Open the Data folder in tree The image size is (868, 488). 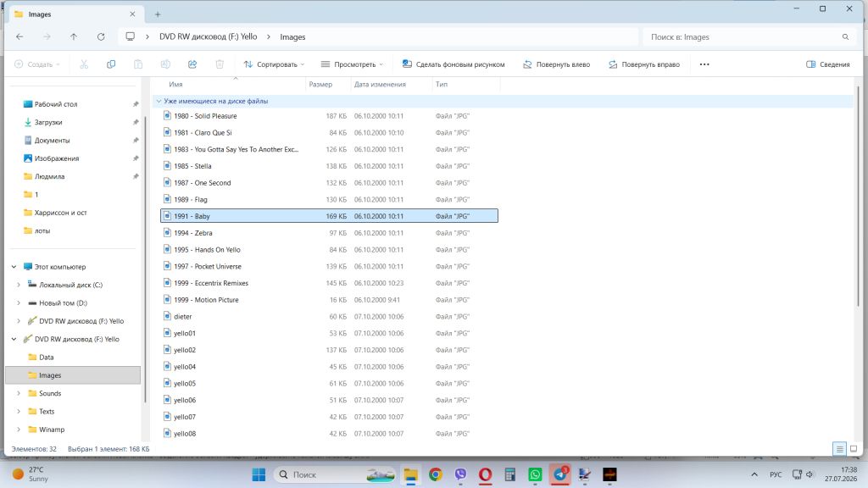[x=47, y=358]
